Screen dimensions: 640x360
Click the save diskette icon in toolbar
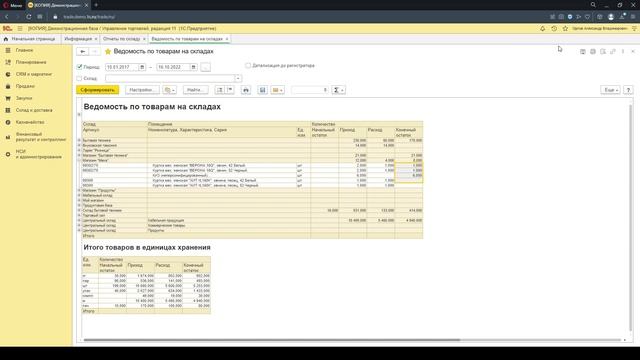[262, 90]
